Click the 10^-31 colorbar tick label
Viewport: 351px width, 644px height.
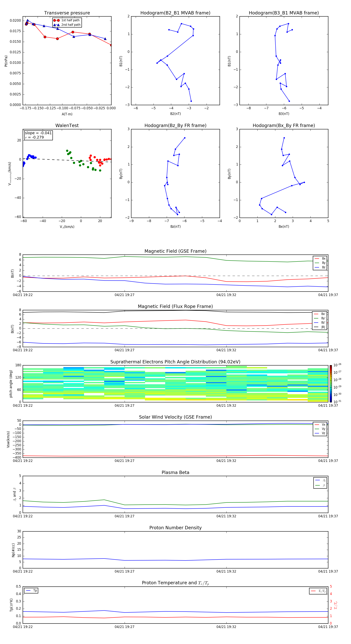pyautogui.click(x=337, y=402)
